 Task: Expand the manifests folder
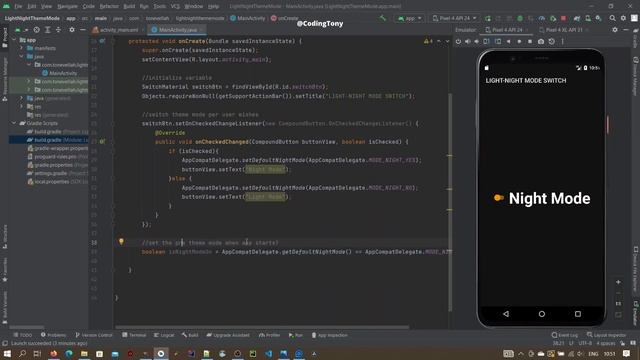(x=22, y=48)
